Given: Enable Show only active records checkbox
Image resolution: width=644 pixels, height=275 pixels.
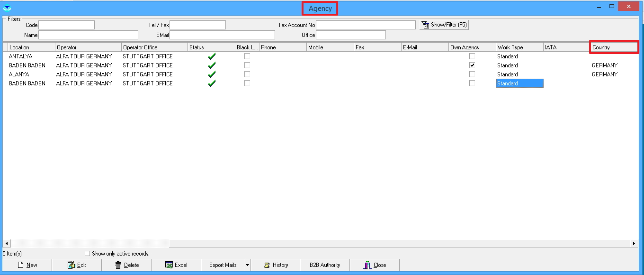Looking at the screenshot, I should click(x=87, y=254).
